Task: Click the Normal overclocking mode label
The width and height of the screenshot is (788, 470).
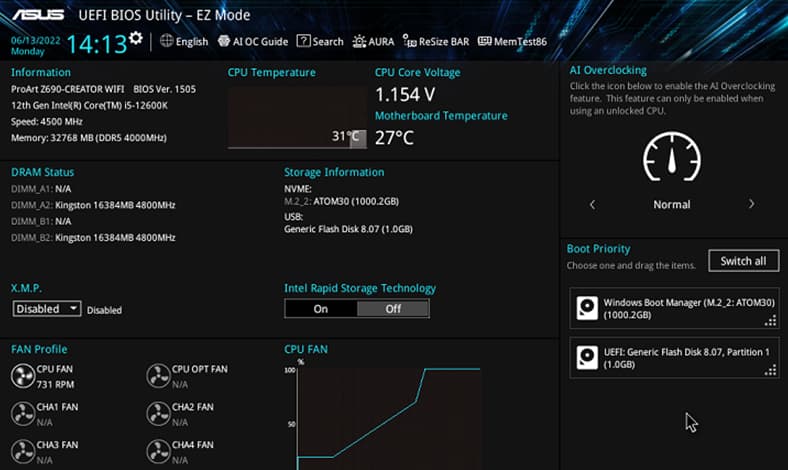Action: tap(672, 205)
